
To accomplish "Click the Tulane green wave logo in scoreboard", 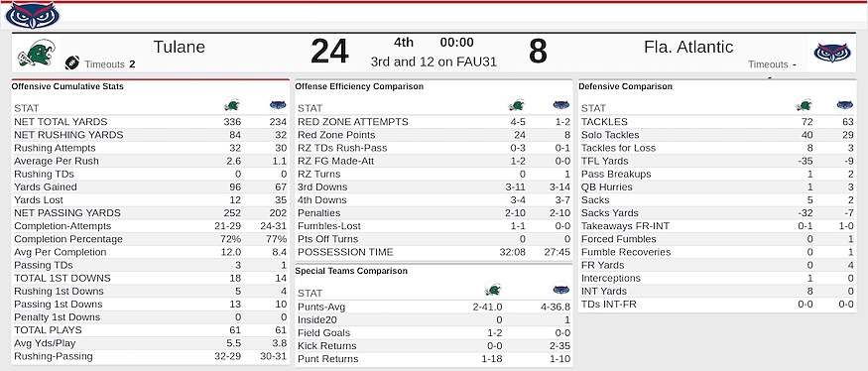I will coord(35,54).
